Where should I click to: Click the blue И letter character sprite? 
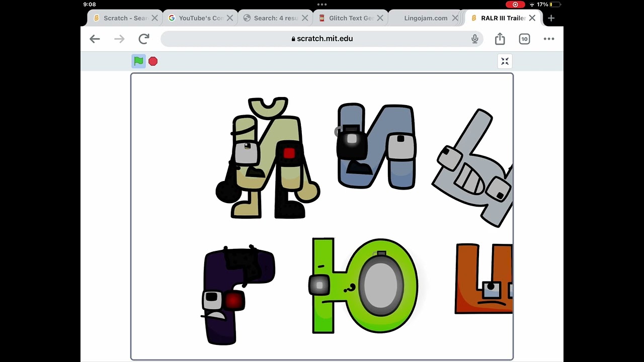tap(376, 147)
